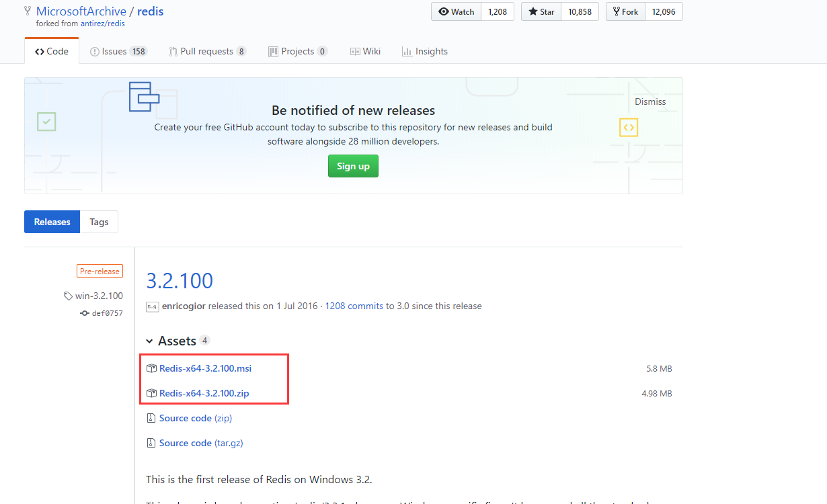Open the 1208 commits comparison link
Viewport: 827px width, 504px height.
pos(354,306)
